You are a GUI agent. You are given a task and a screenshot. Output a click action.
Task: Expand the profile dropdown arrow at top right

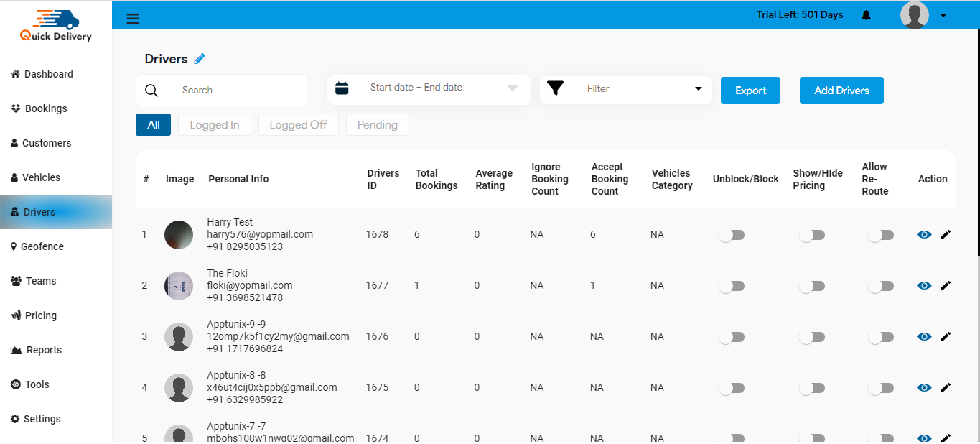coord(944,14)
